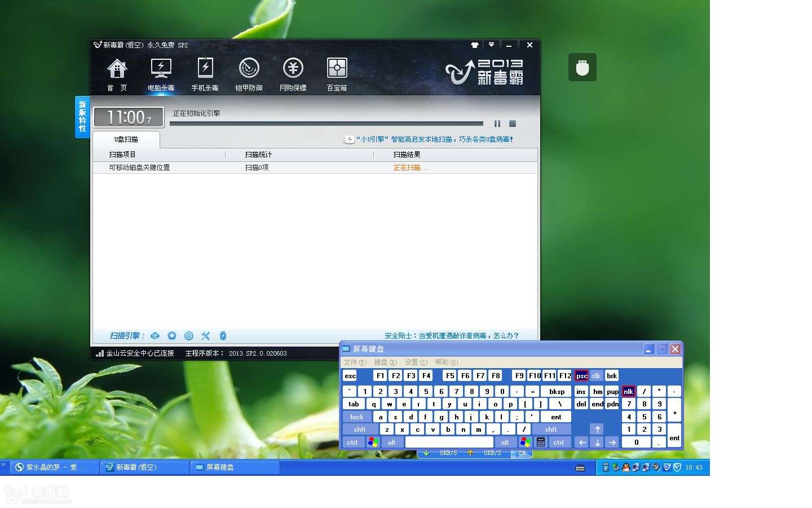Toggle the nlk num lock key
The image size is (812, 508).
(628, 391)
